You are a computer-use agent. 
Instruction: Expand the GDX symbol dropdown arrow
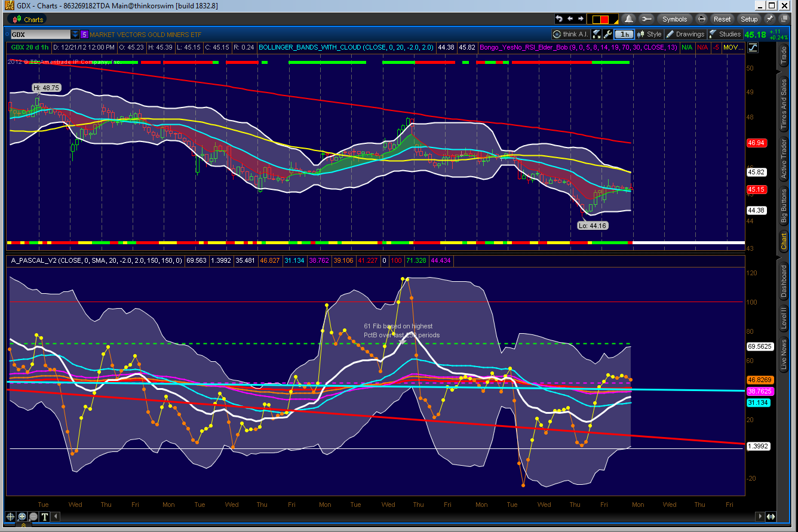(x=75, y=35)
